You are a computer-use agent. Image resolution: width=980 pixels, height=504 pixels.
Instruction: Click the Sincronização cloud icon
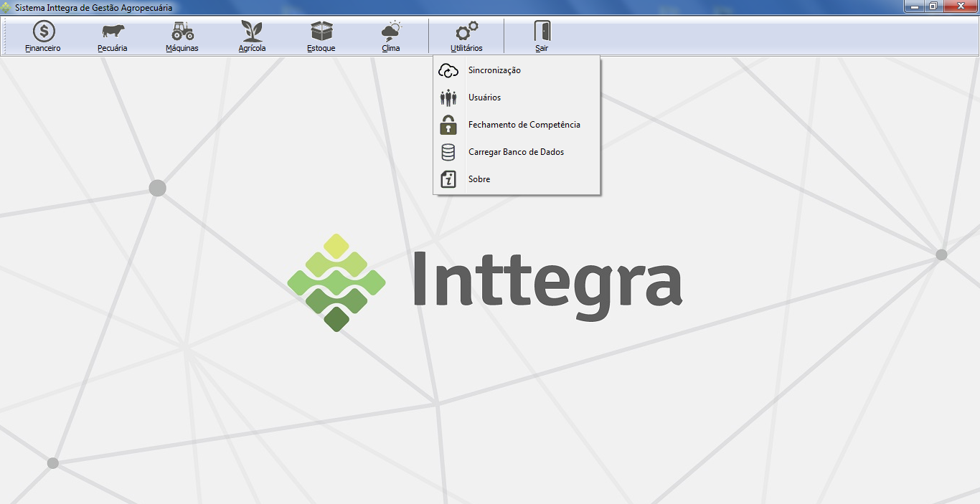coord(448,70)
